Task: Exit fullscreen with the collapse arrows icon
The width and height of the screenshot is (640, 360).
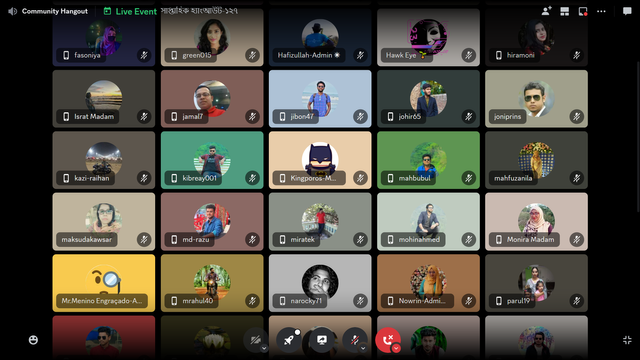Action: pos(627,340)
